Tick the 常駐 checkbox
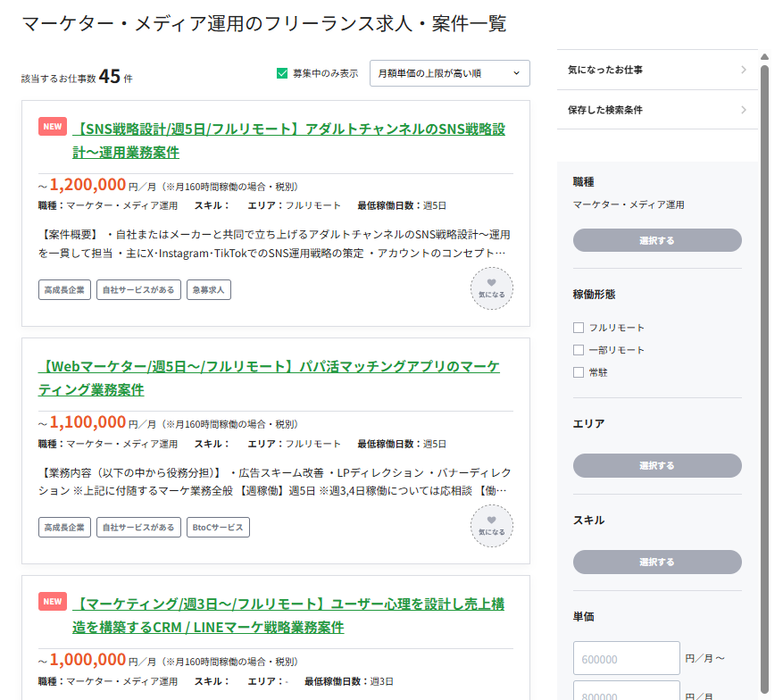Image resolution: width=783 pixels, height=700 pixels. (x=579, y=372)
